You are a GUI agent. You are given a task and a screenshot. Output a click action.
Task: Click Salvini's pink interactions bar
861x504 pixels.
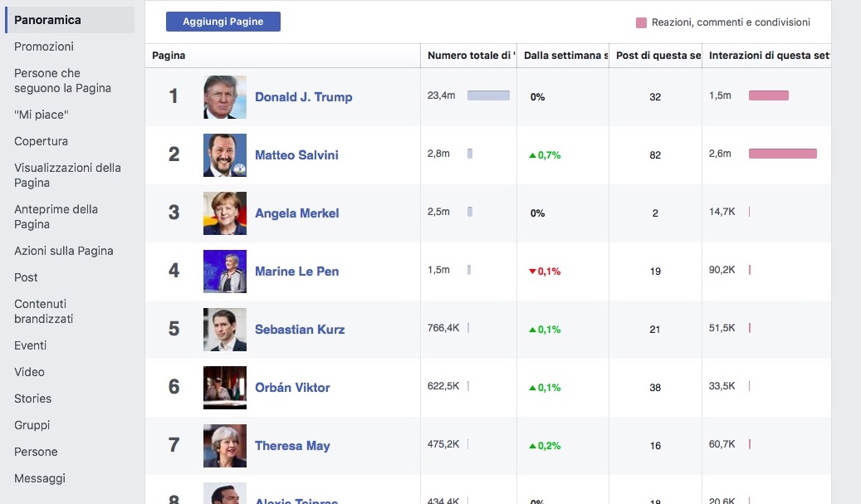pyautogui.click(x=782, y=154)
